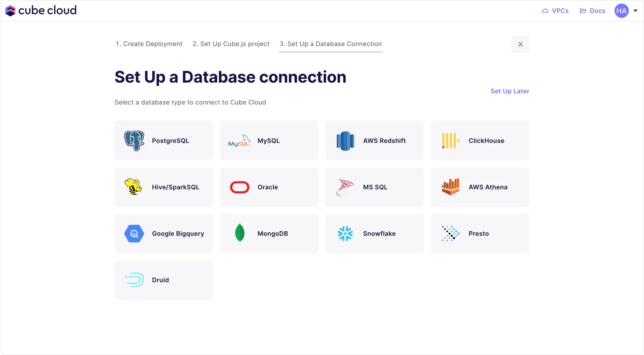Open the VPCs link

[555, 11]
